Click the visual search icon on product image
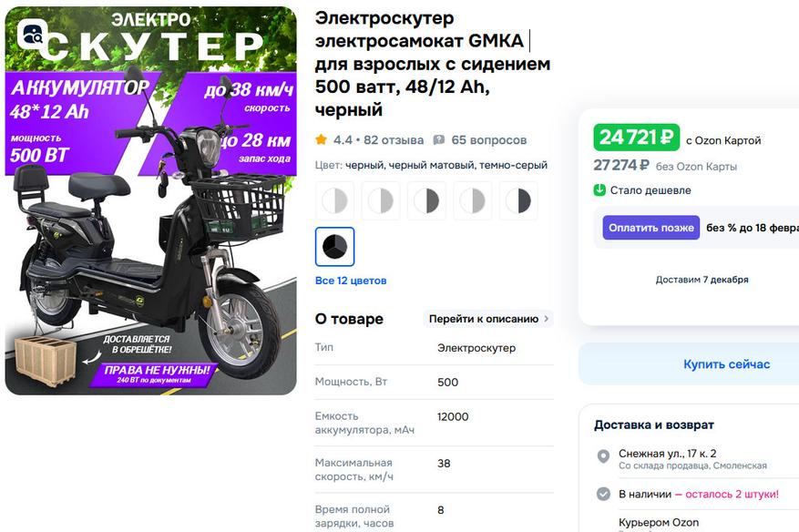Image resolution: width=799 pixels, height=532 pixels. tap(32, 36)
